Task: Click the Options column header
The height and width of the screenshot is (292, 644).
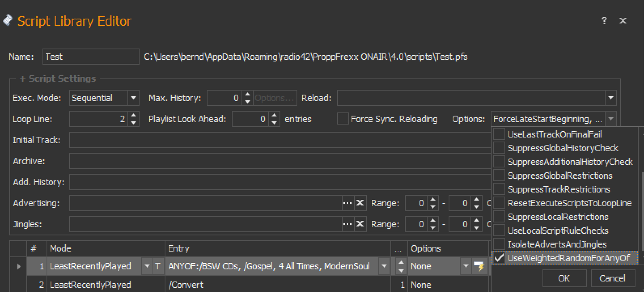Action: [x=449, y=248]
